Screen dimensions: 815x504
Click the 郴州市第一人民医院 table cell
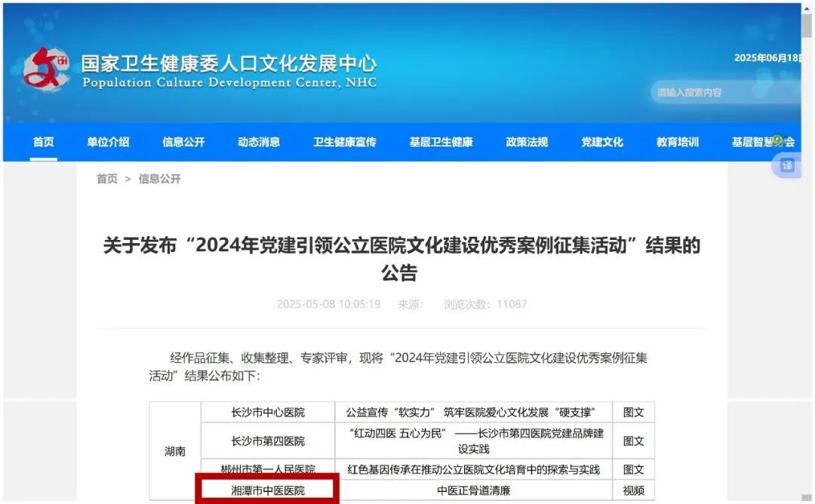tap(268, 469)
